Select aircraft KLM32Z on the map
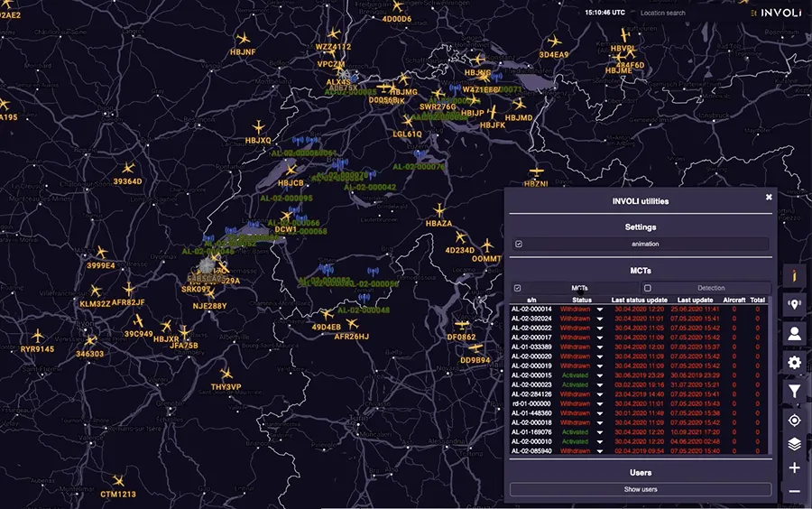 coord(96,291)
